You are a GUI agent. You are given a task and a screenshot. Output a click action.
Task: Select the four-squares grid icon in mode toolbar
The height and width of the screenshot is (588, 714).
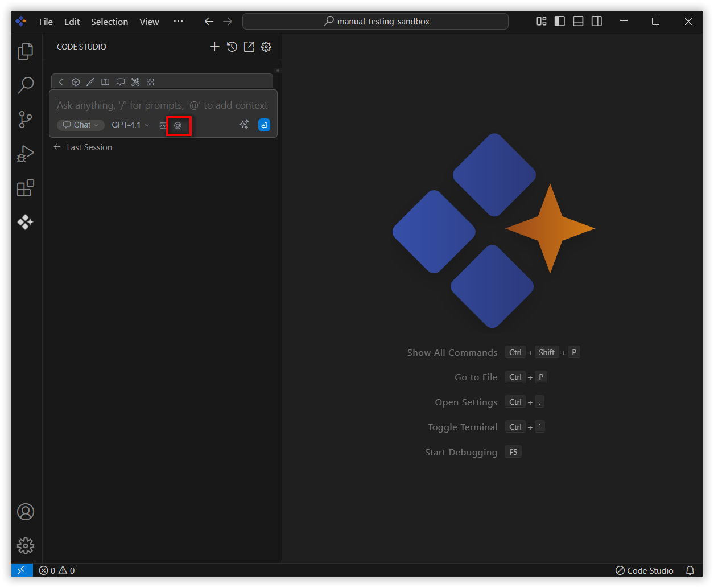coord(150,82)
